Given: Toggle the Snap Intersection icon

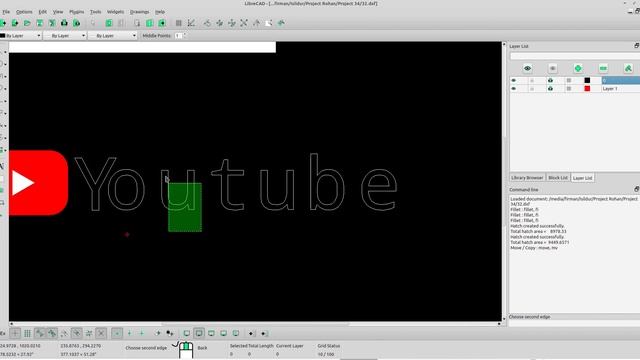Looking at the screenshot, I should click(101, 333).
